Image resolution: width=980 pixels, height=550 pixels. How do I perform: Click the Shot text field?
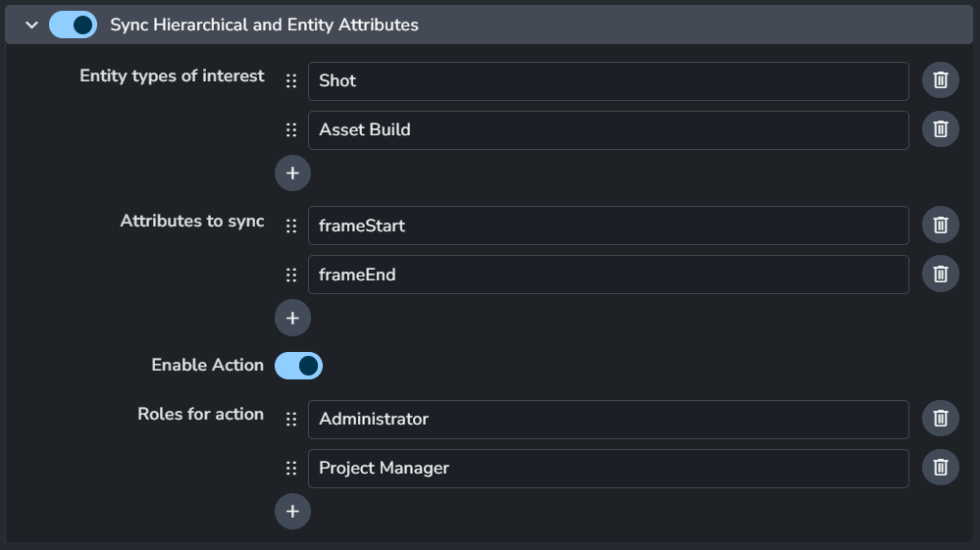608,81
